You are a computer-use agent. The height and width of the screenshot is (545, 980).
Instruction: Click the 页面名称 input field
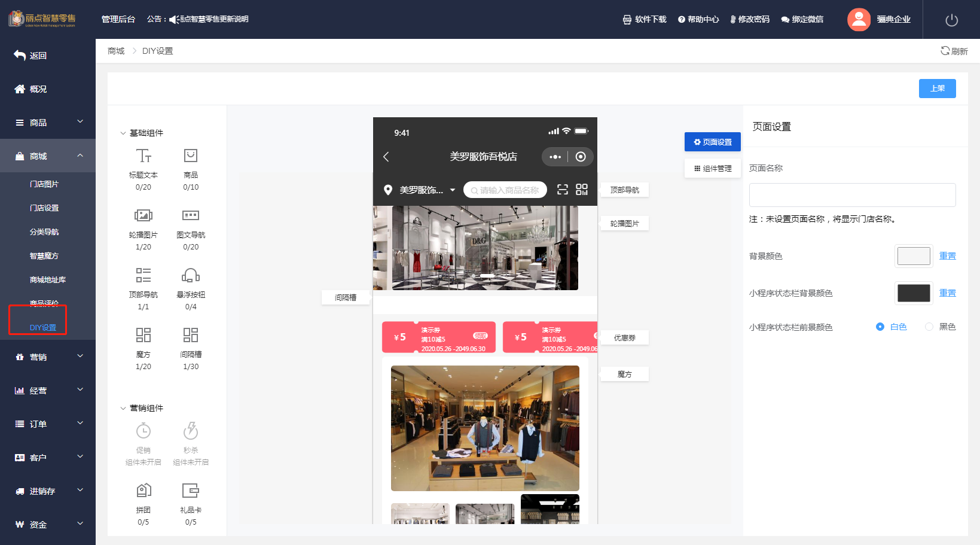click(x=852, y=195)
